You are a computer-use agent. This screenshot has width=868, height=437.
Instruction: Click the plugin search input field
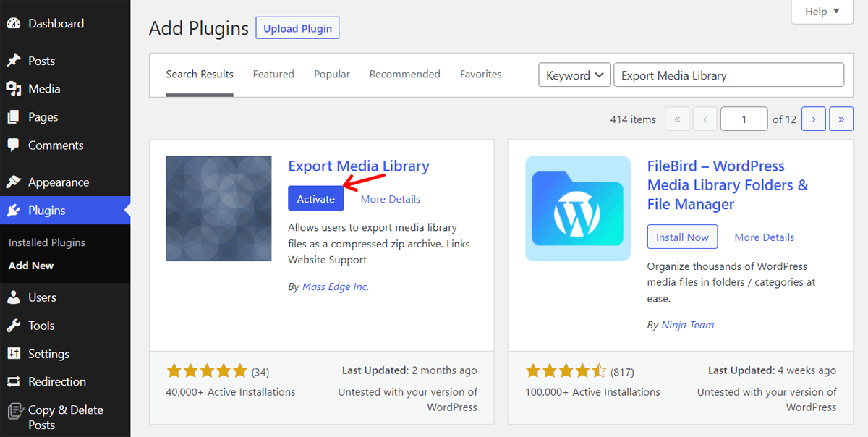point(728,75)
